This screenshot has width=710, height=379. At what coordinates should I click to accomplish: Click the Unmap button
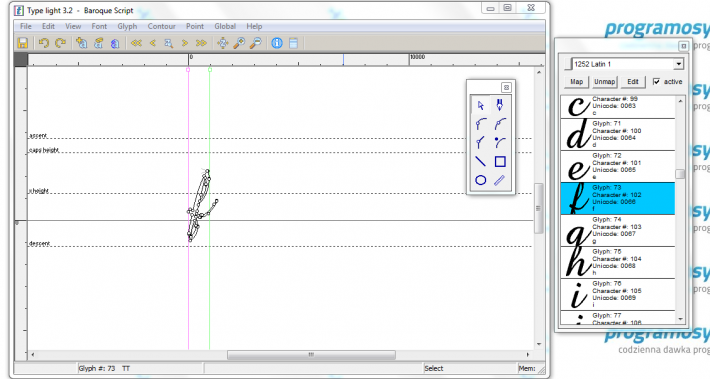tap(604, 82)
